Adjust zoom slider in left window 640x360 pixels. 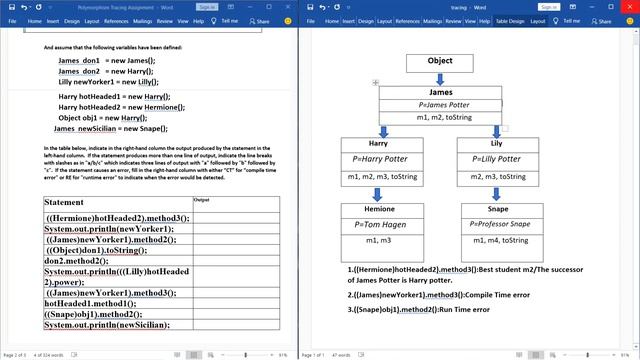tap(246, 355)
